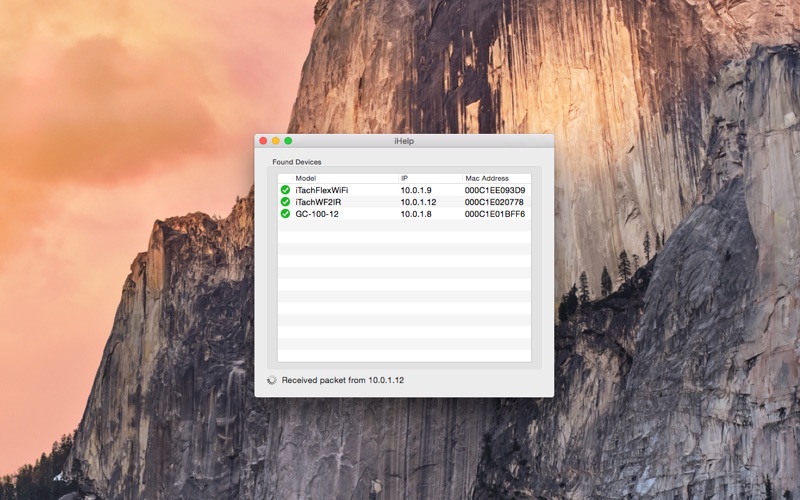Click Mac address 000C1EE093D9
The image size is (800, 500).
(494, 190)
